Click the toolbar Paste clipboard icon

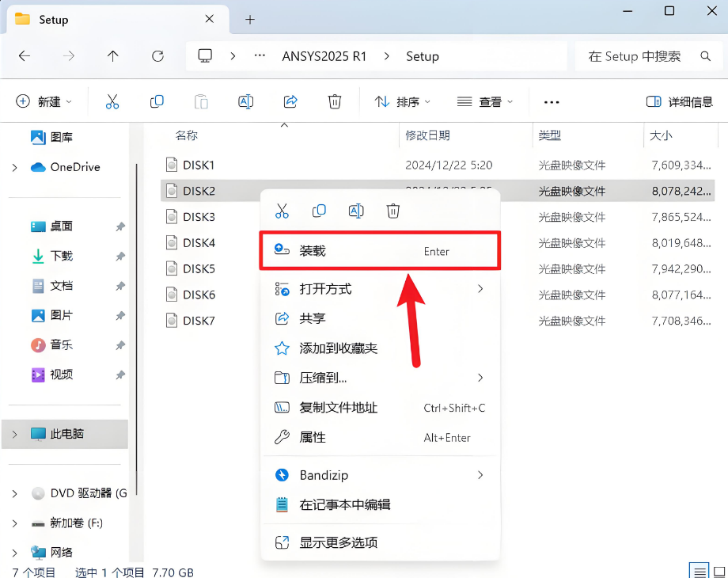coord(201,101)
